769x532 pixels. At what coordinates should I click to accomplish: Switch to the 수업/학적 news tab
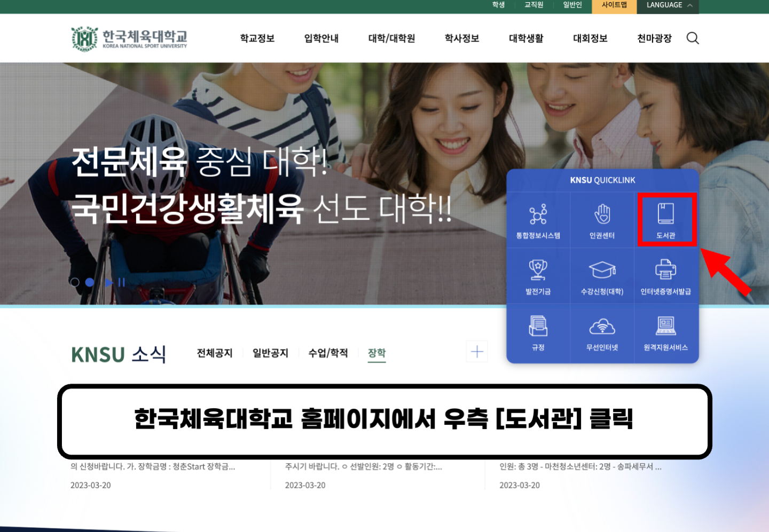328,353
